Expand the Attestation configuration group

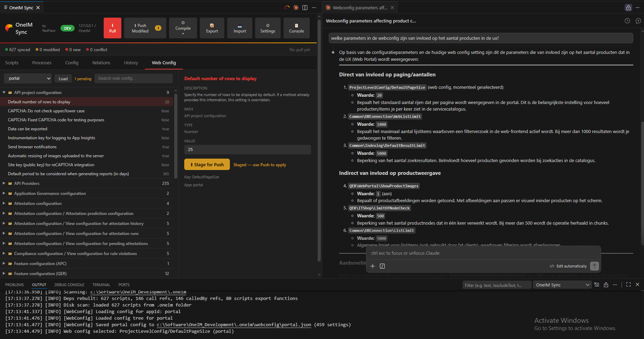click(x=86, y=204)
